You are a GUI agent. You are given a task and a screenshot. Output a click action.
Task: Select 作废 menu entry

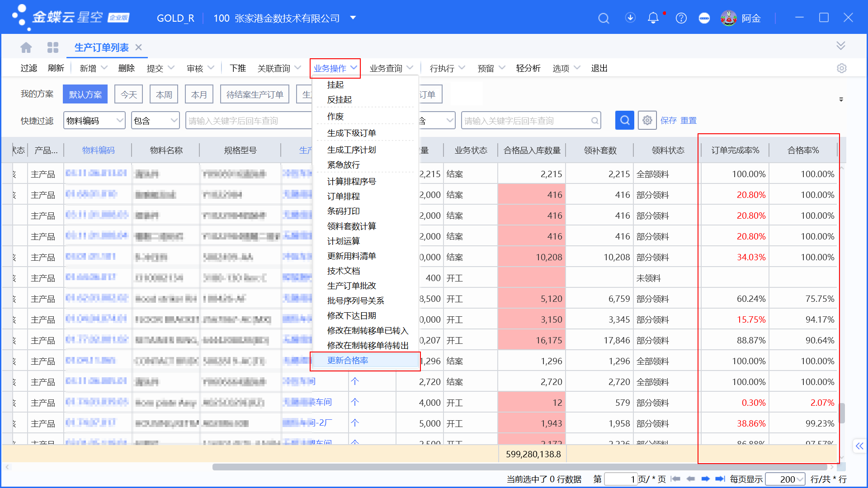click(335, 117)
